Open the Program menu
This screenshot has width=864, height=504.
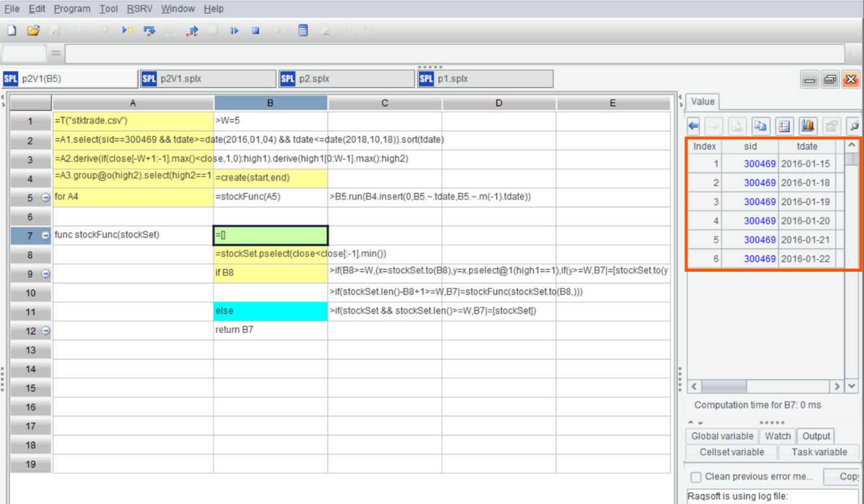(72, 8)
